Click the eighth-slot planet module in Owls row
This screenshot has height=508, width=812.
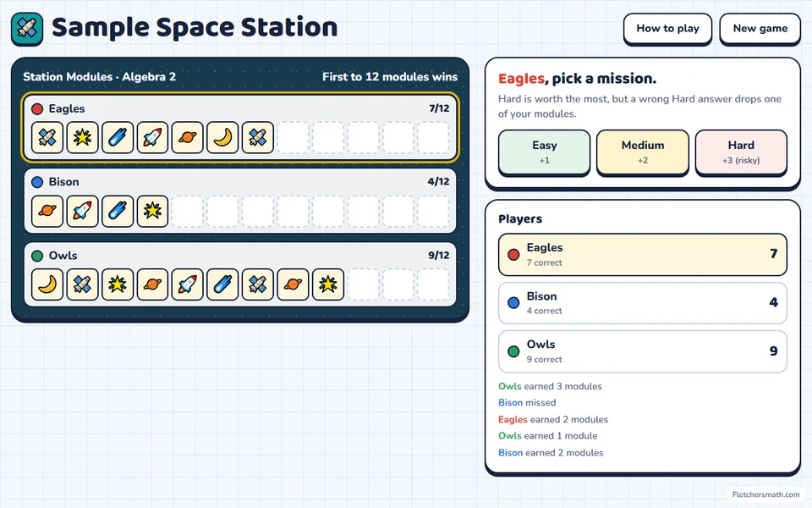pos(294,284)
